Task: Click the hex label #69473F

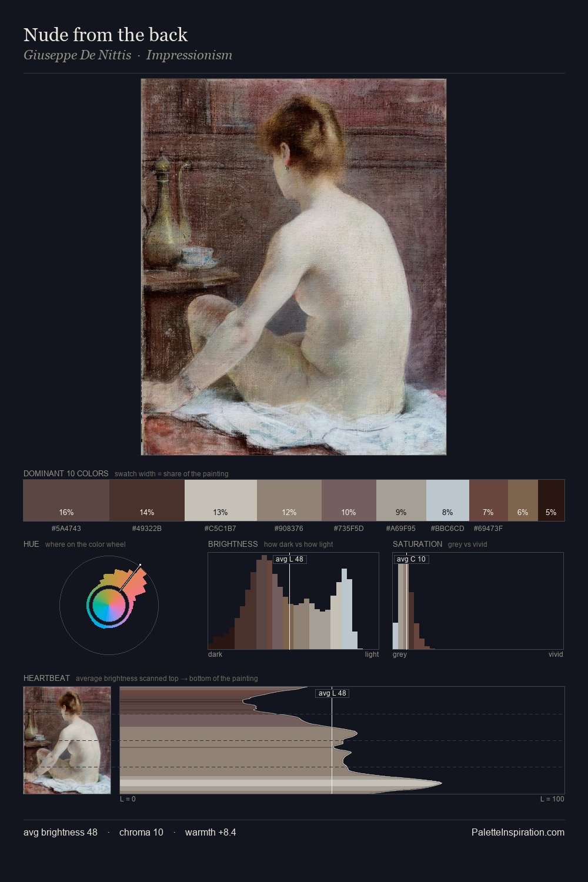Action: click(x=488, y=529)
